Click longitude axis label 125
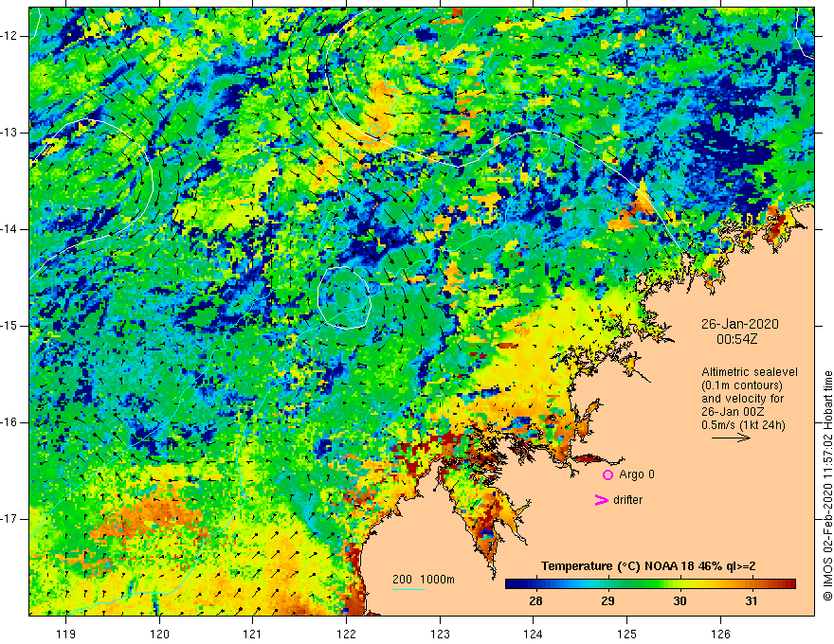Image resolution: width=834 pixels, height=644 pixels. point(626,634)
